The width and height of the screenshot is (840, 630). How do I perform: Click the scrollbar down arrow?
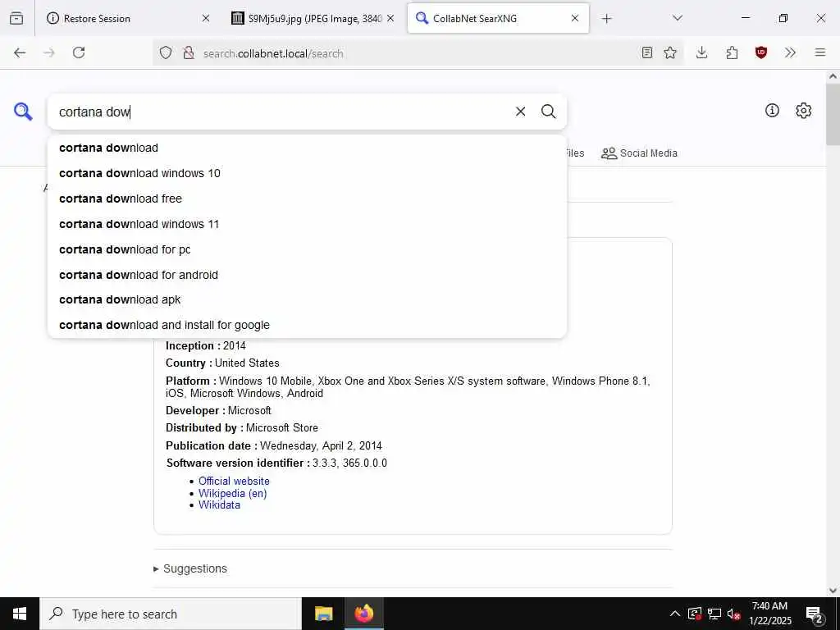coord(833,591)
